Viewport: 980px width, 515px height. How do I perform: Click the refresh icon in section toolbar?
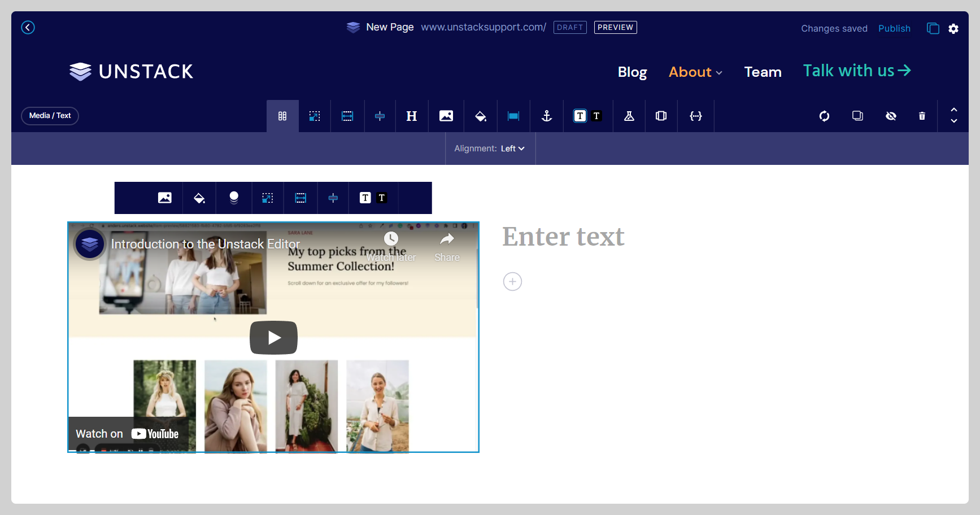tap(824, 116)
